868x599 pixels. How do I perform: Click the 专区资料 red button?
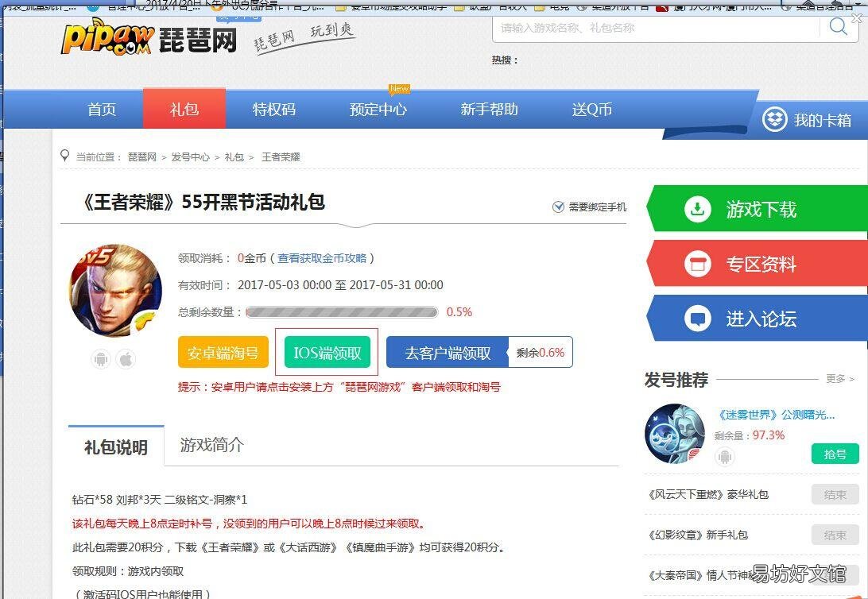(758, 264)
